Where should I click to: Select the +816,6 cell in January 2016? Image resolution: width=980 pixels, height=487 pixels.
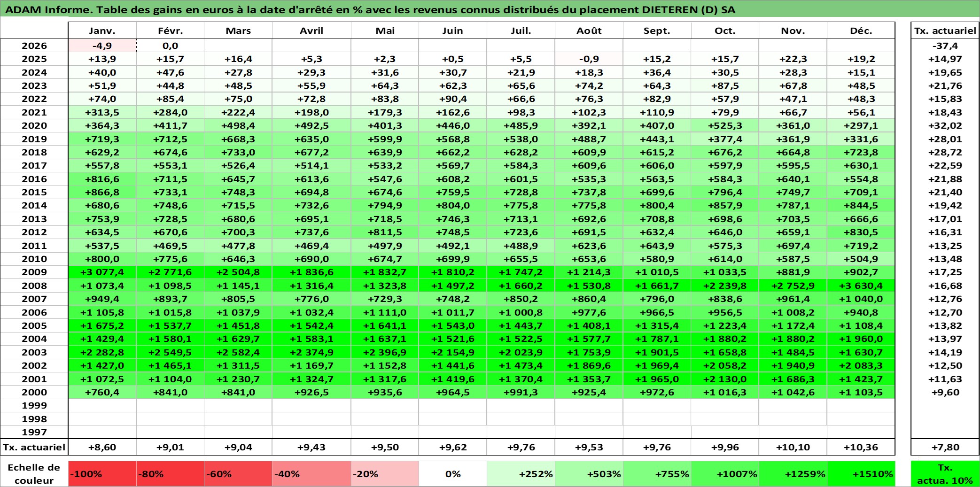[x=102, y=179]
